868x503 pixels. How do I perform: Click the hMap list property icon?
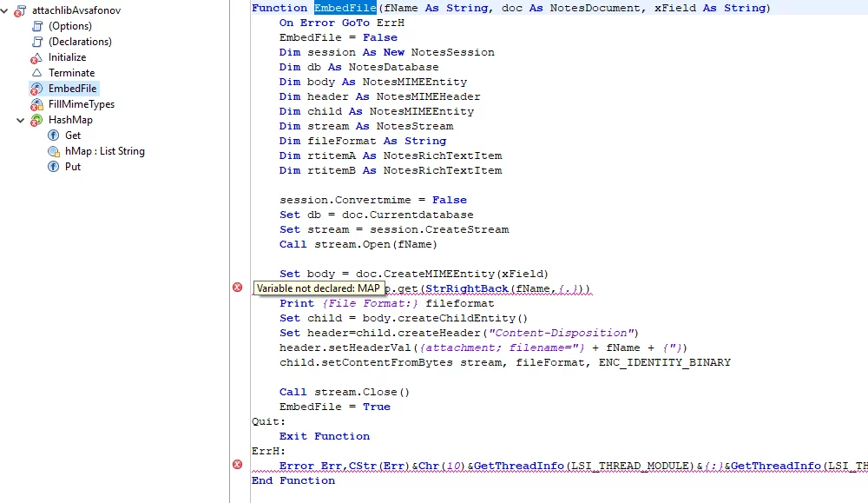click(x=52, y=150)
